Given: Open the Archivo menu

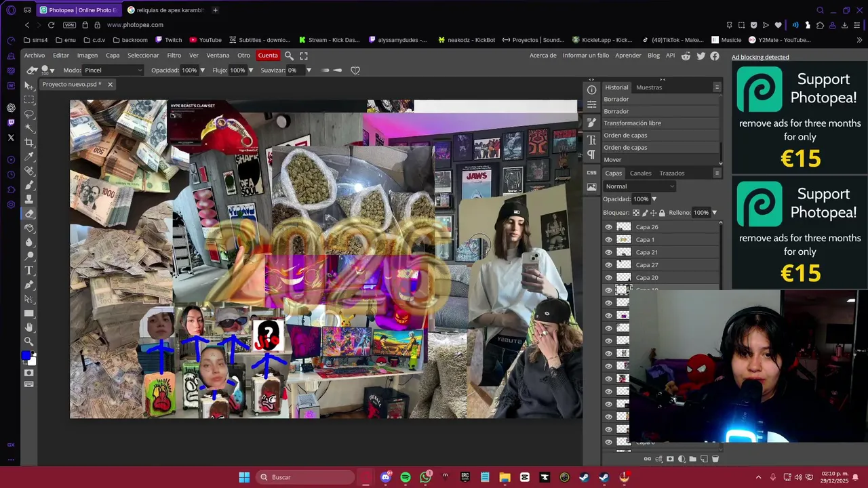Looking at the screenshot, I should (x=35, y=56).
